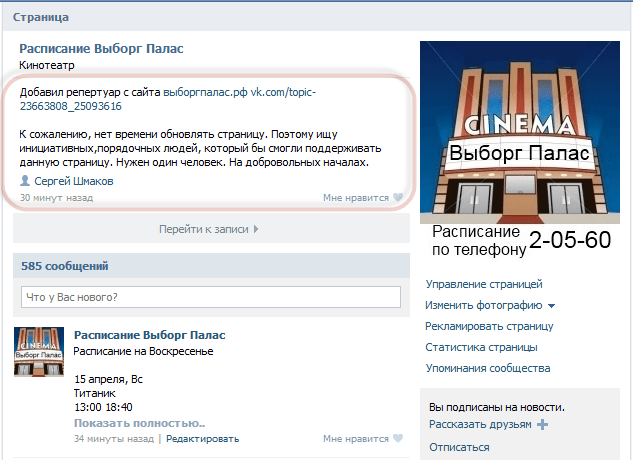Image resolution: width=633 pixels, height=460 pixels.
Task: Click the heart icon on pinned post
Action: pyautogui.click(x=398, y=197)
